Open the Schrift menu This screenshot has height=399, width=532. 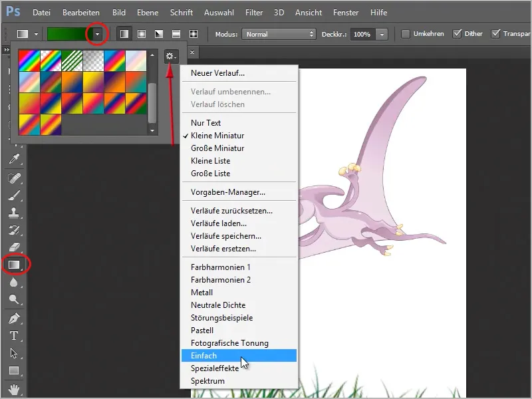point(181,13)
